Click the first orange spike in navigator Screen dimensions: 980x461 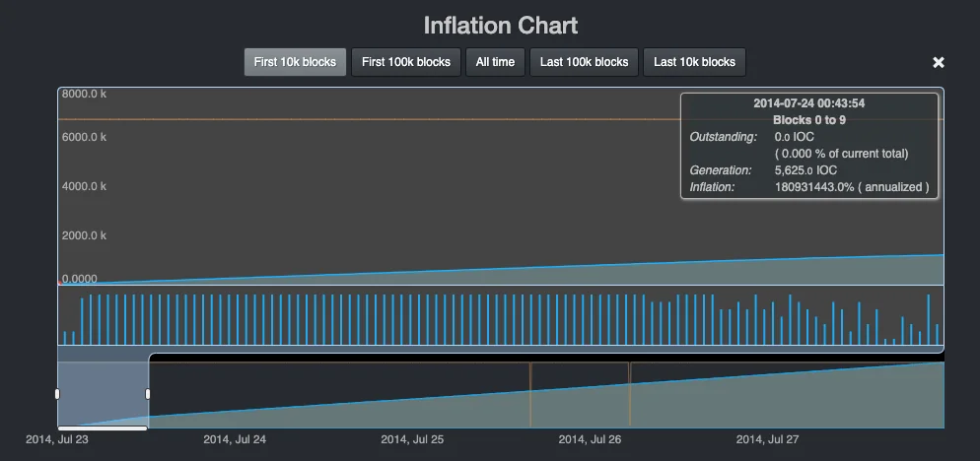coord(530,394)
